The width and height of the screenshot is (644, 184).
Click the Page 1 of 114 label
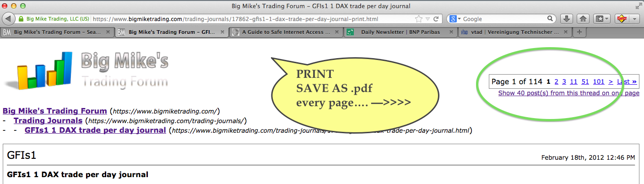coord(517,82)
